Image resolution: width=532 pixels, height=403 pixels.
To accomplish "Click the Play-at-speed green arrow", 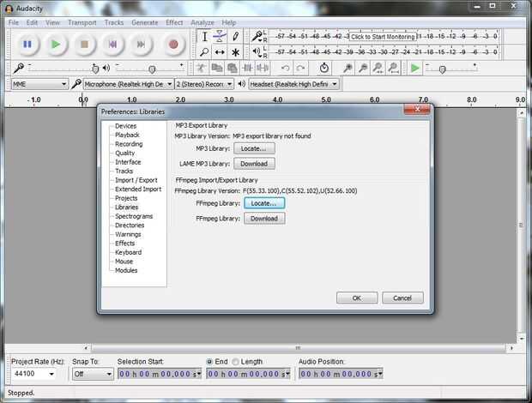I will [414, 68].
